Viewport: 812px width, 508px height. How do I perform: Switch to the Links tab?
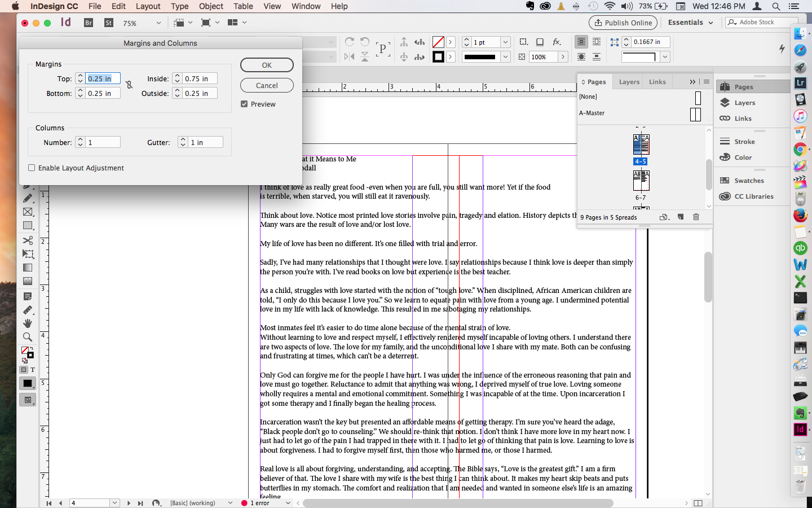[x=657, y=82]
